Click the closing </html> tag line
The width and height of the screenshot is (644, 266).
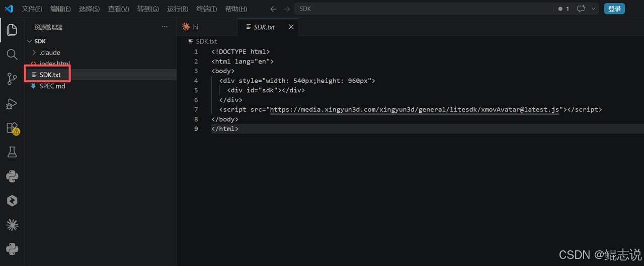pyautogui.click(x=225, y=128)
